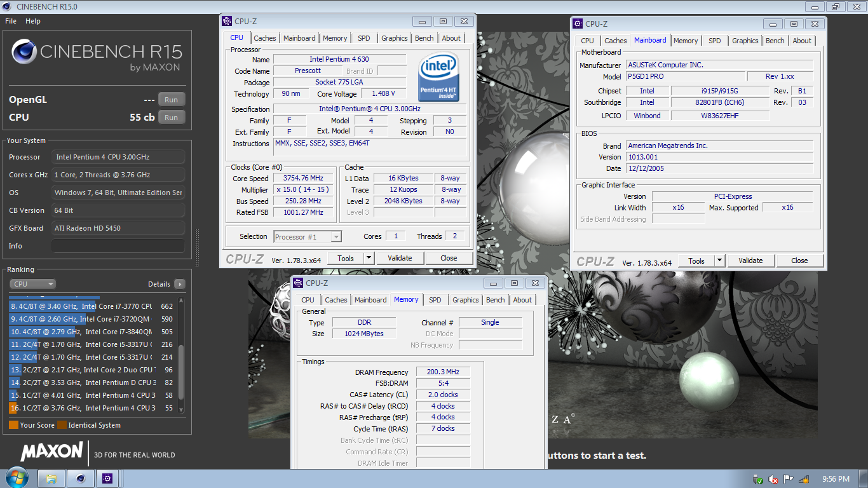Screen dimensions: 868x488
Task: Click the Intel Pentium 4 HT logo
Action: (439, 78)
